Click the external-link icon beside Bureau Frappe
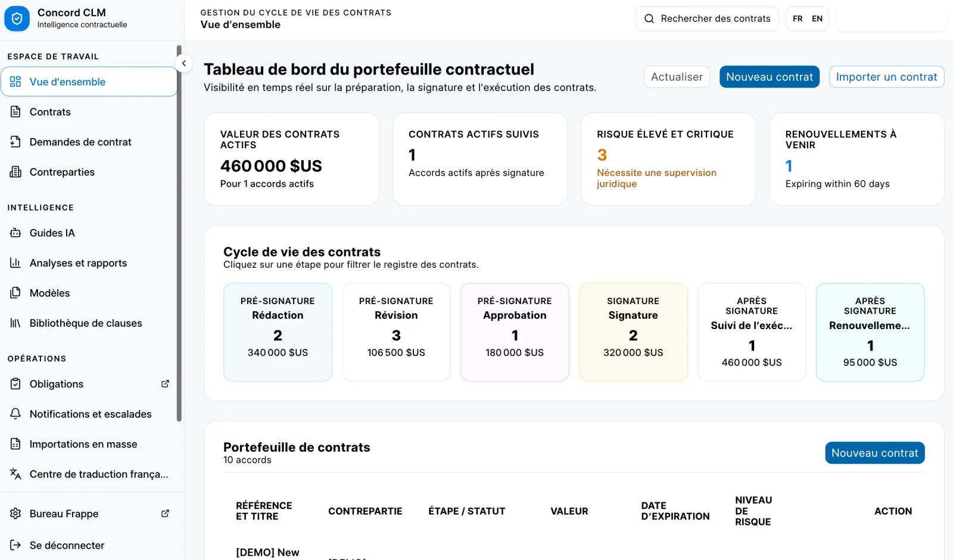The height and width of the screenshot is (560, 953). point(166,514)
